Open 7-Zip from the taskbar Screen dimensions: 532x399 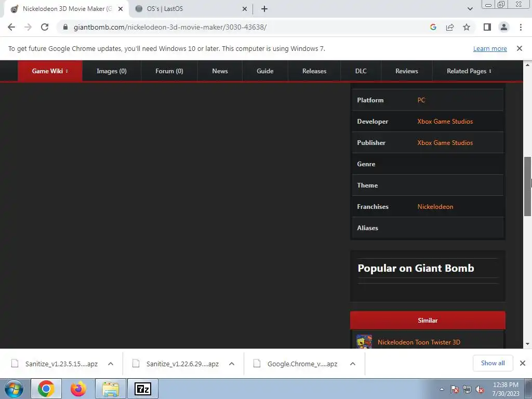tap(143, 389)
